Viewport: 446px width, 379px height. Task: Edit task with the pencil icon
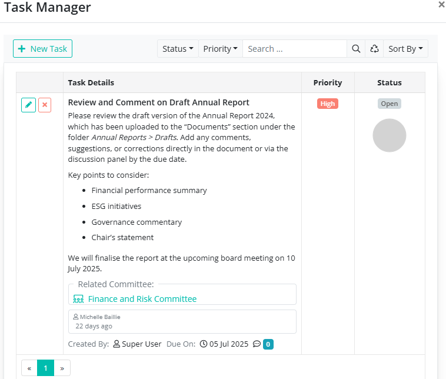28,105
